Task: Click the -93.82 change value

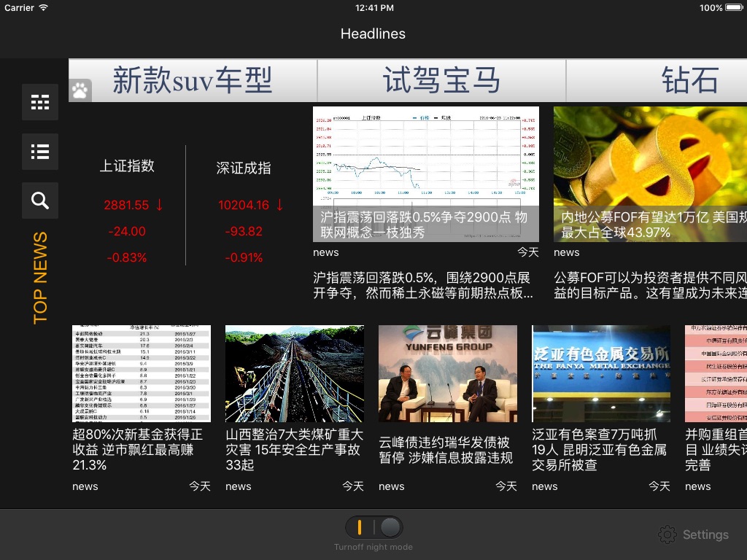Action: tap(244, 231)
